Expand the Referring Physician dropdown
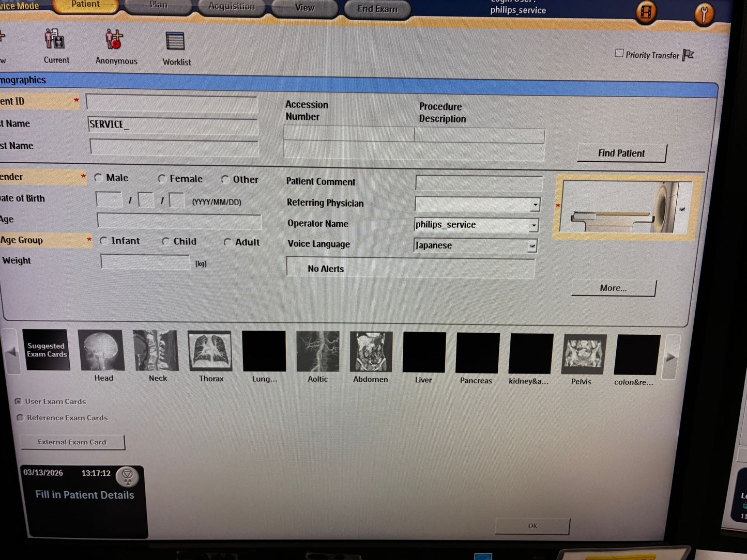The width and height of the screenshot is (747, 560). click(535, 205)
